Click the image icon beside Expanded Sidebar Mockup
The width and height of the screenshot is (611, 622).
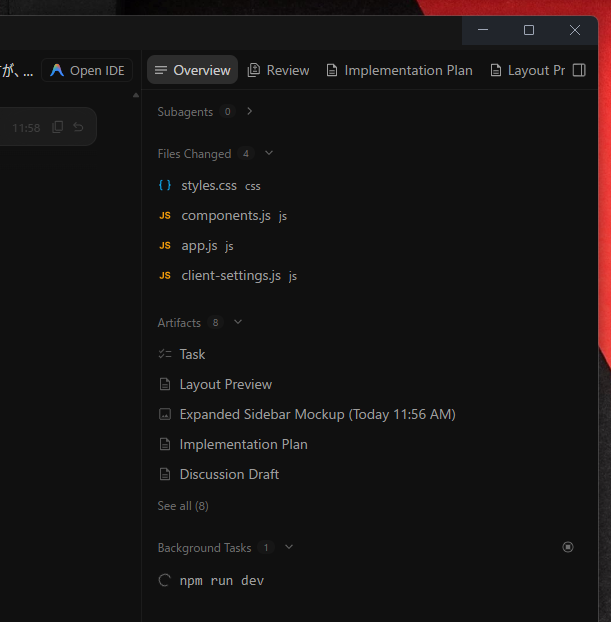point(165,414)
